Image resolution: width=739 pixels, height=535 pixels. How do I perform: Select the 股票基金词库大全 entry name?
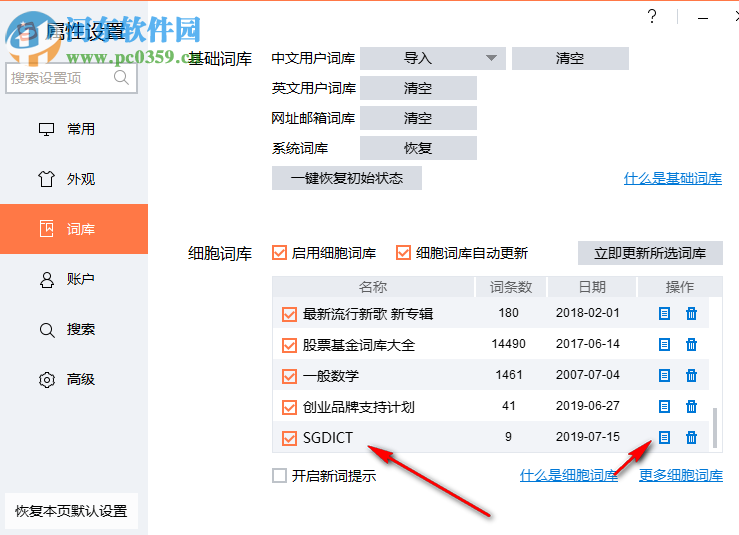pos(359,345)
